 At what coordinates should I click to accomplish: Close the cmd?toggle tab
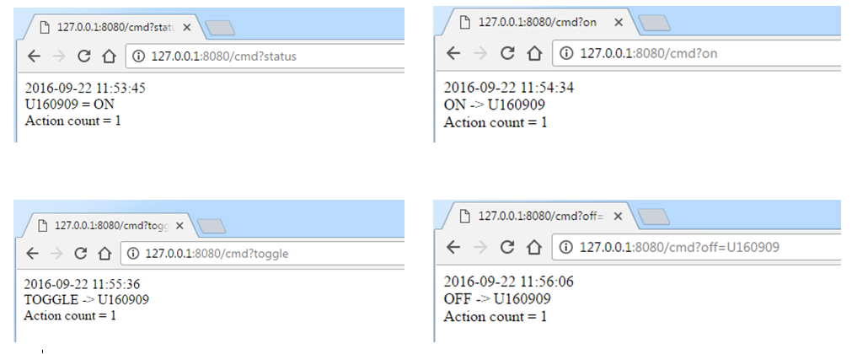coord(179,226)
